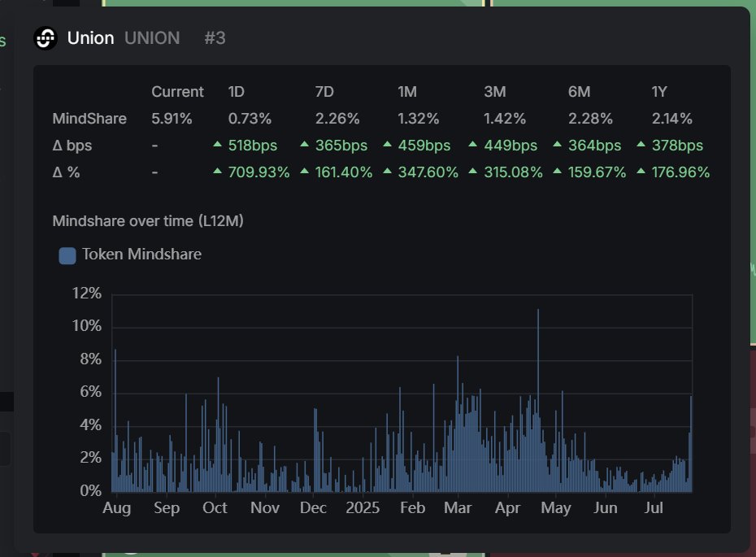
Task: Click the 1Y column header
Action: [659, 92]
